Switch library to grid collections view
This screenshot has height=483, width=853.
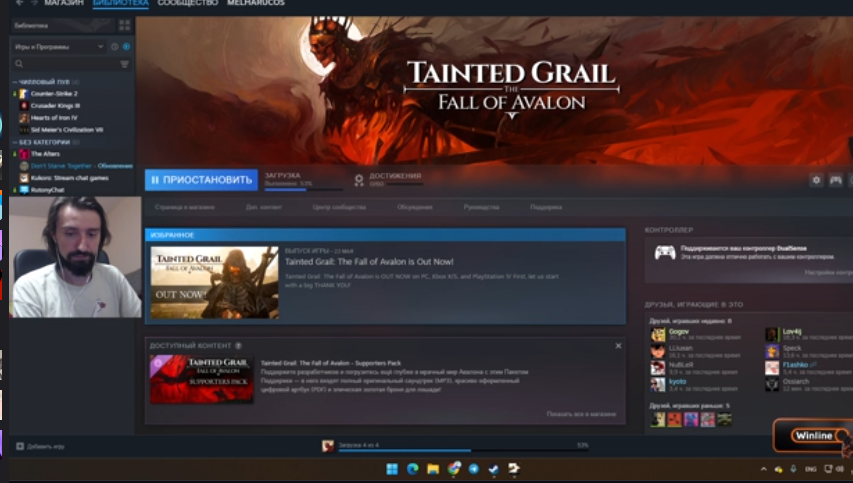click(125, 25)
